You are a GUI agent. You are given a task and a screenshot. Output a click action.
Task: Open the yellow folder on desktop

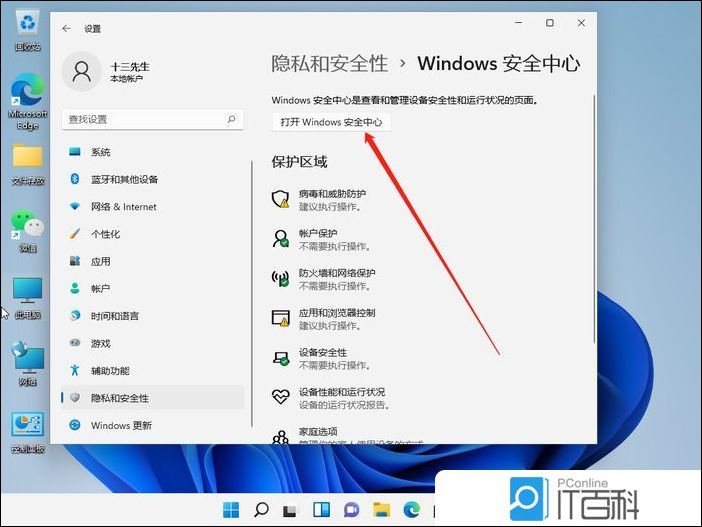coord(28,164)
